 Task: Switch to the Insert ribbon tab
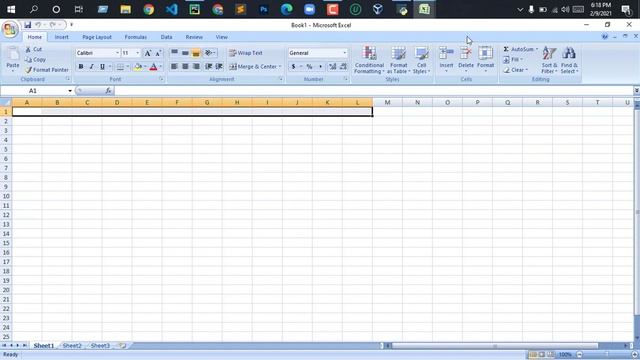(62, 37)
